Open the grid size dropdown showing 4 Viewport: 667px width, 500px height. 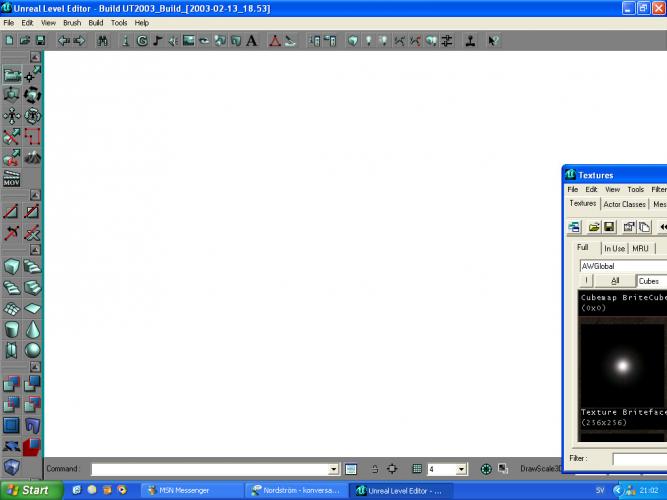point(461,468)
